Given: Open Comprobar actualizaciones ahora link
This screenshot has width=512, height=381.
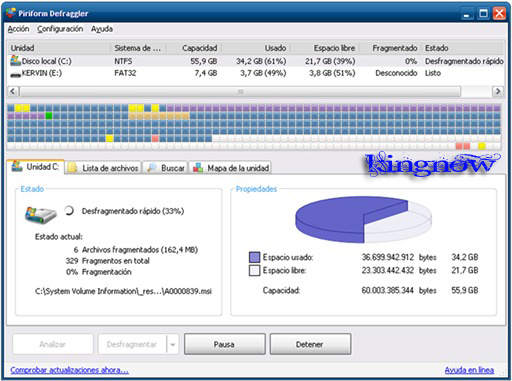Looking at the screenshot, I should pyautogui.click(x=69, y=370).
